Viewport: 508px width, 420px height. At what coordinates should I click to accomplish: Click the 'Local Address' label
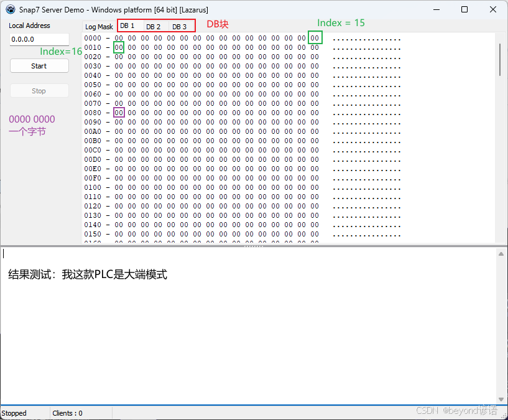(x=29, y=26)
